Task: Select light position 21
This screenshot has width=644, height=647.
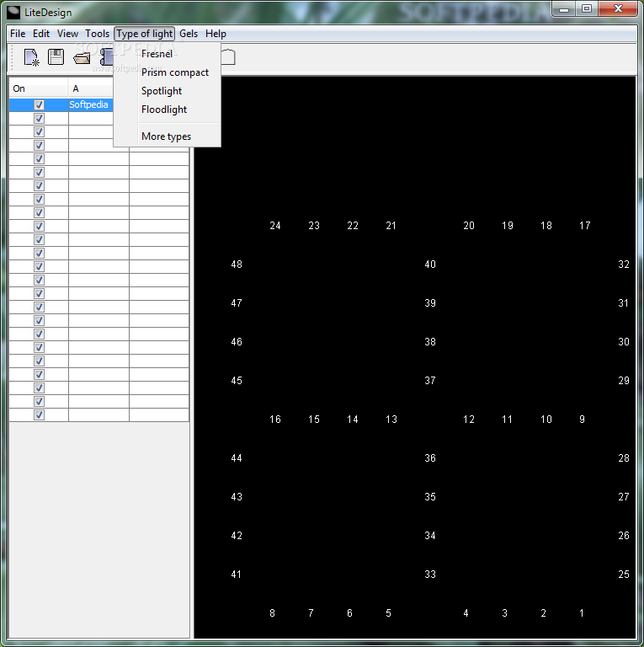Action: click(x=391, y=226)
